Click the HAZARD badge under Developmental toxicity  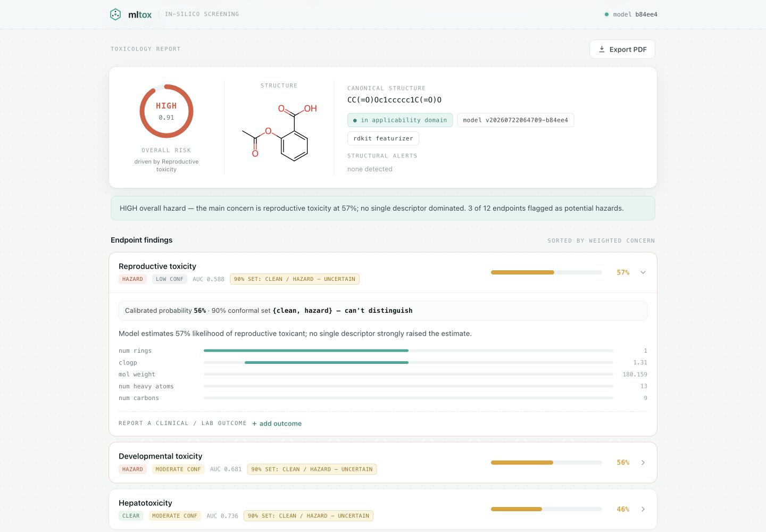coord(132,469)
